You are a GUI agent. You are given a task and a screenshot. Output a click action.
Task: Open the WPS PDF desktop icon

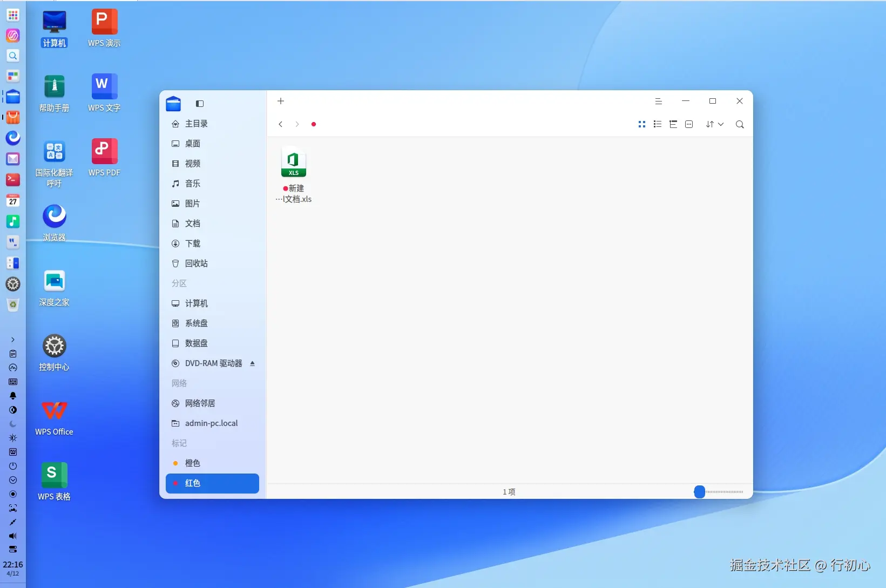[x=104, y=158]
